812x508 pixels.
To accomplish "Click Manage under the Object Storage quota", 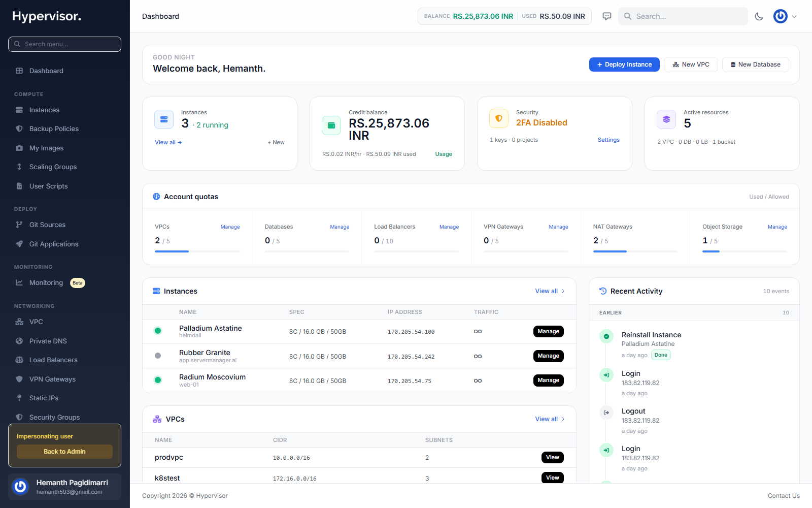I will pos(777,227).
